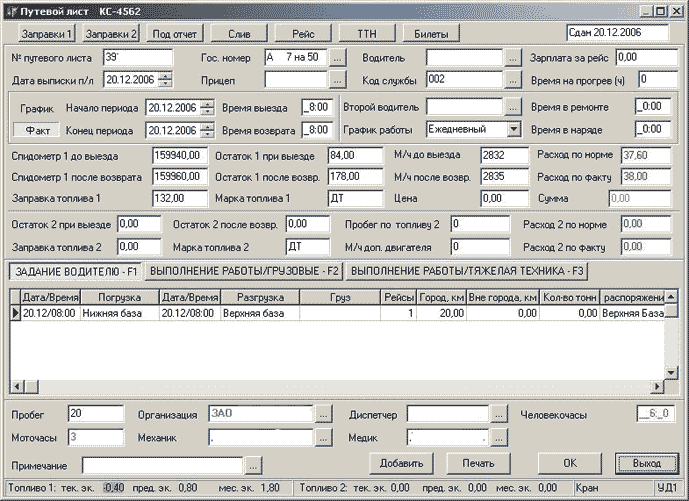
Task: Browse for Гос. номер value
Action: pyautogui.click(x=337, y=58)
